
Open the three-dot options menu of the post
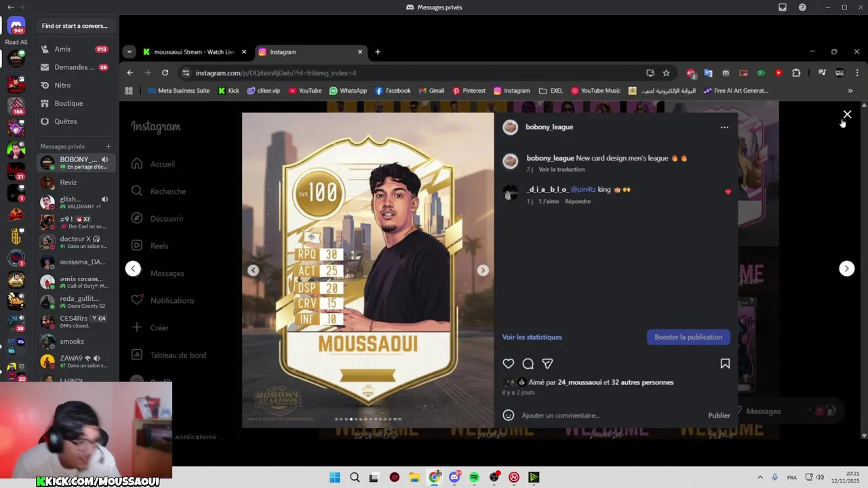(x=724, y=127)
